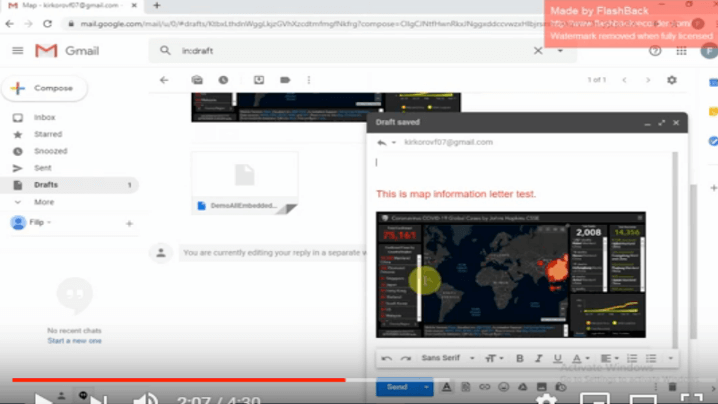Open the Snoozed folder
The image size is (718, 404).
point(50,151)
